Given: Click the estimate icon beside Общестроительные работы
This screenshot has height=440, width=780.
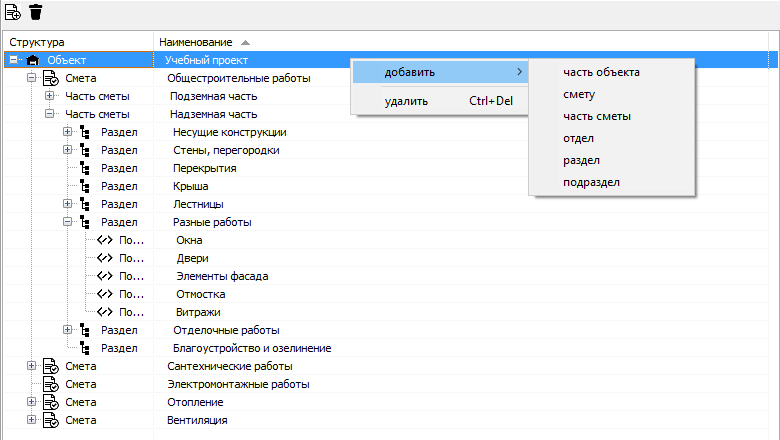Looking at the screenshot, I should [51, 78].
